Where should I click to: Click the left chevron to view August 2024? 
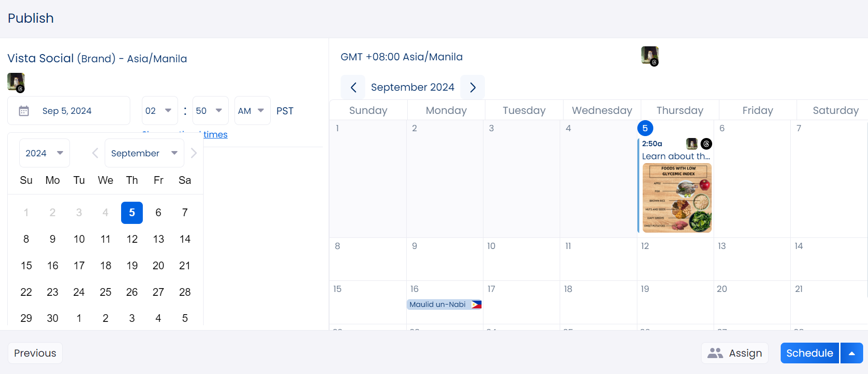[x=353, y=87]
